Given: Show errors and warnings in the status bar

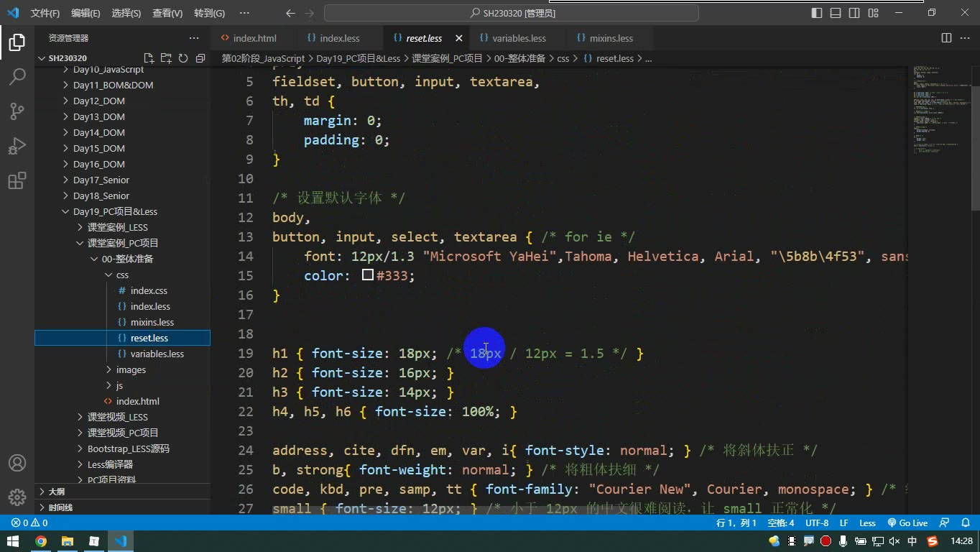Looking at the screenshot, I should (29, 523).
